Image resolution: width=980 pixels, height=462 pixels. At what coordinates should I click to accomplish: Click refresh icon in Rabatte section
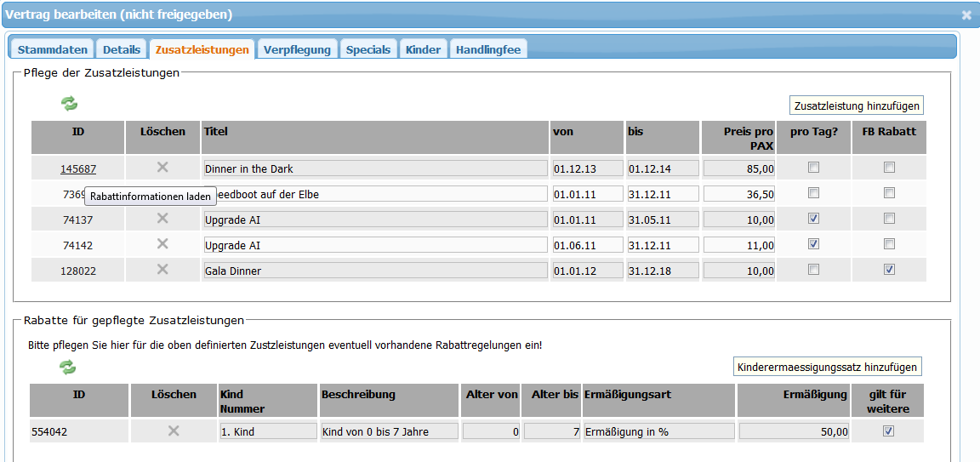68,368
